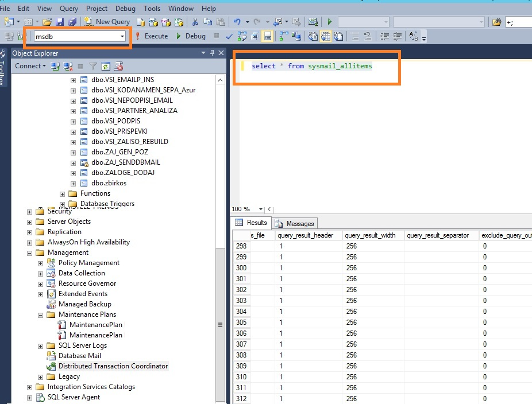Click the Open File folder icon
532x404 pixels.
tap(47, 22)
